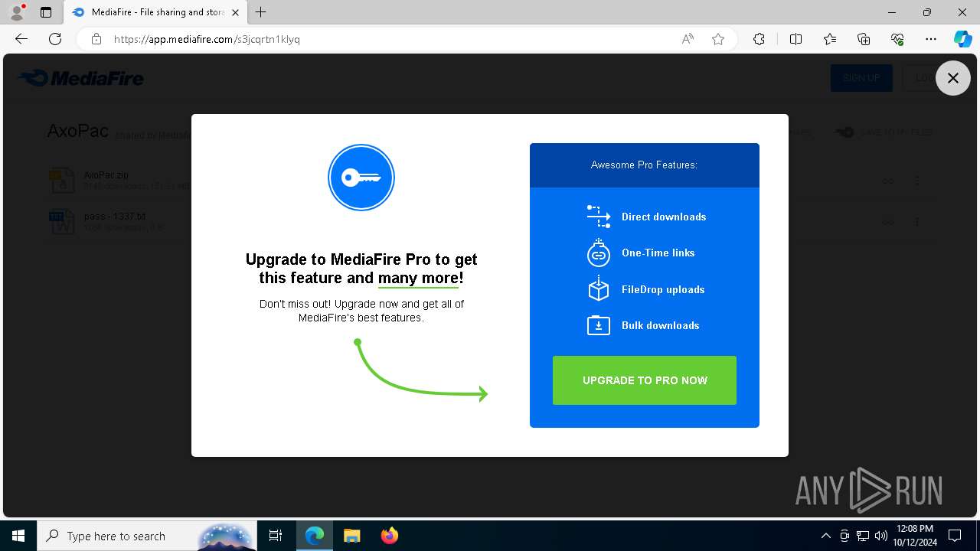Click the UPGRADE TO PRO NOW button
Screen dimensions: 980x551
pos(645,380)
